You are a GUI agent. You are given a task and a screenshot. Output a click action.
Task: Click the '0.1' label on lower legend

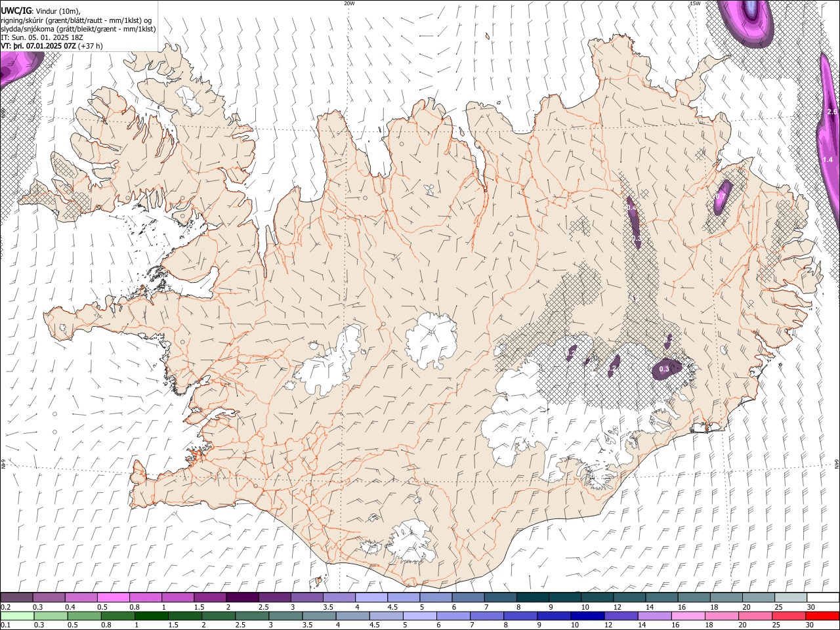pyautogui.click(x=5, y=625)
